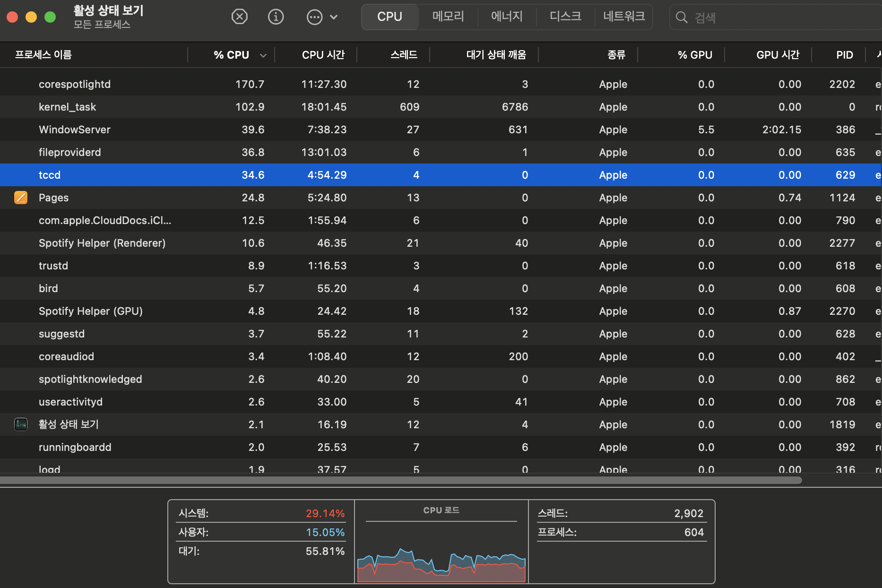This screenshot has width=882, height=588.
Task: Switch to the 메모리 tab
Action: point(448,17)
